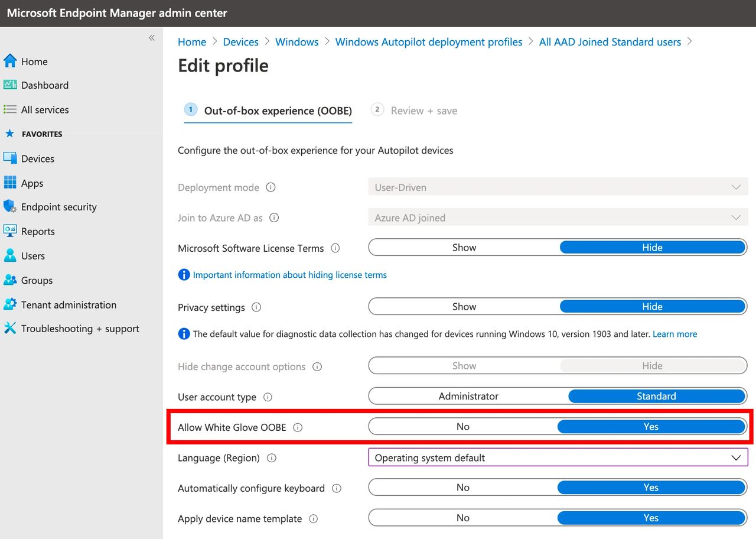
Task: Expand the Deployment mode dropdown
Action: pos(558,187)
